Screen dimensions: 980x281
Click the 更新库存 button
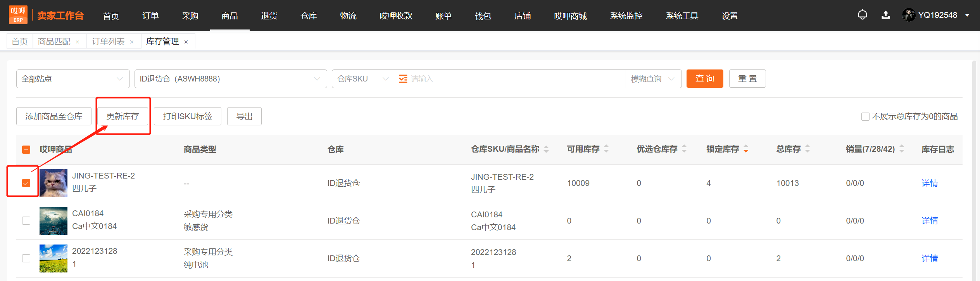(x=123, y=116)
